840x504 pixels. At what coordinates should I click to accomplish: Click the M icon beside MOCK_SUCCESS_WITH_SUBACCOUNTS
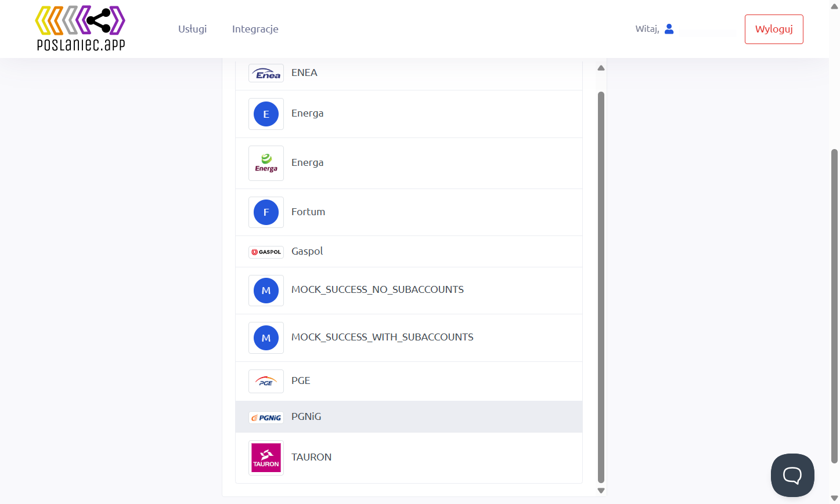point(266,338)
